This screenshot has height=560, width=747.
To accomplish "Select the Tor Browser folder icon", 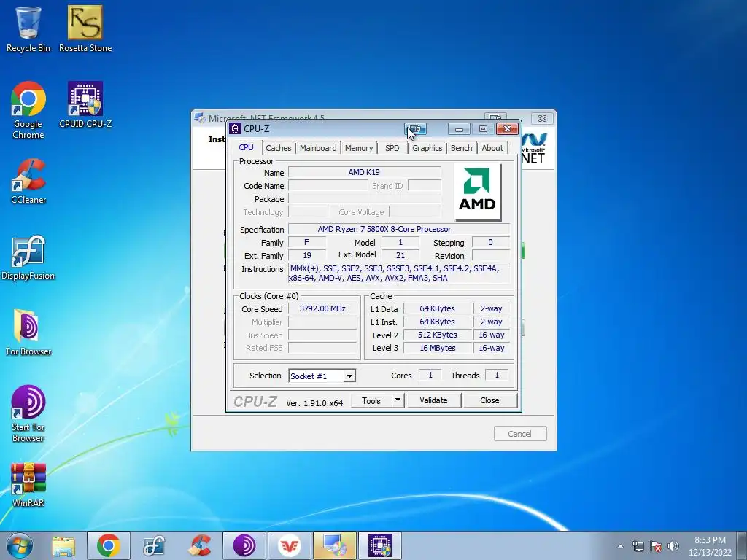I will tap(28, 332).
